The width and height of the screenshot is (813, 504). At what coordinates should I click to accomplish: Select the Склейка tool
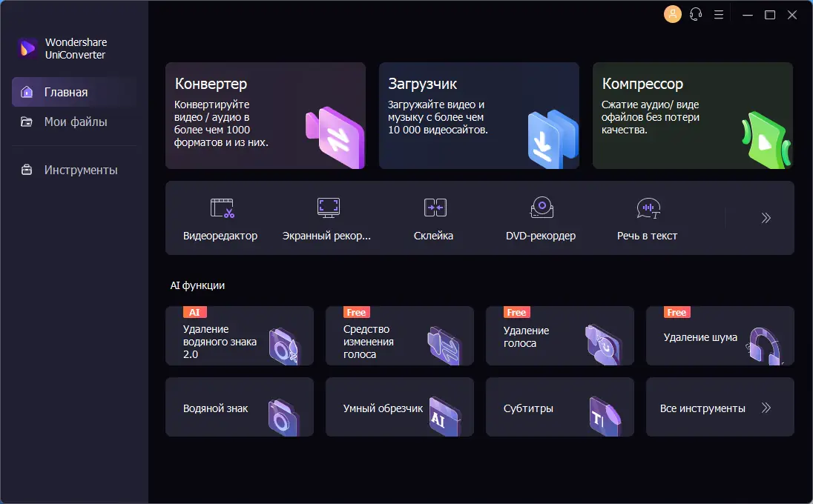(x=434, y=217)
